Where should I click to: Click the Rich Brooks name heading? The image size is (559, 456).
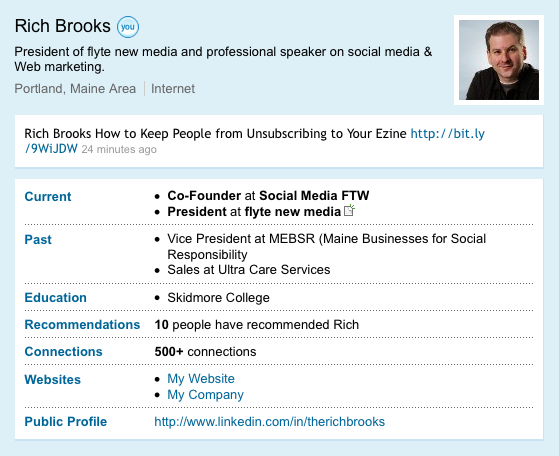point(62,26)
